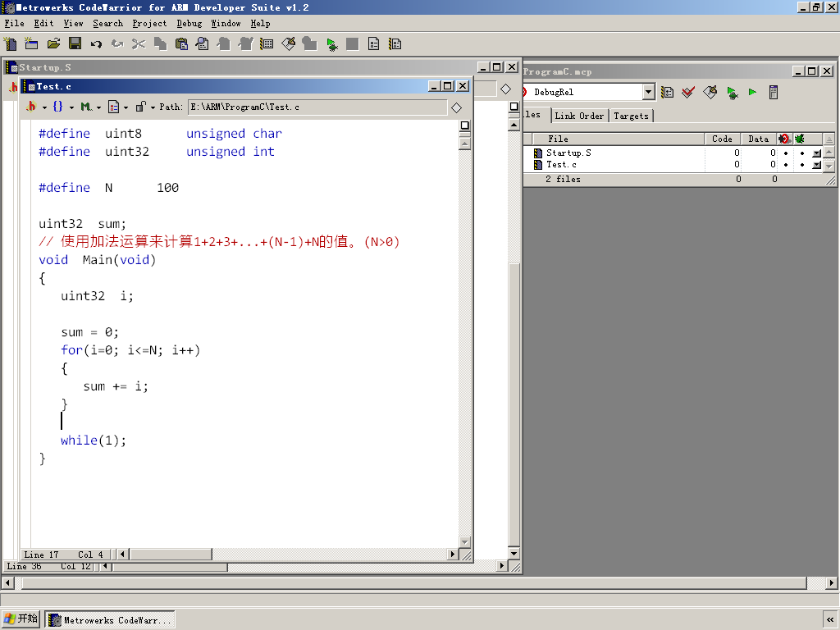Viewport: 840px width, 630px height.
Task: Expand the header files dropdown arrow
Action: click(44, 107)
